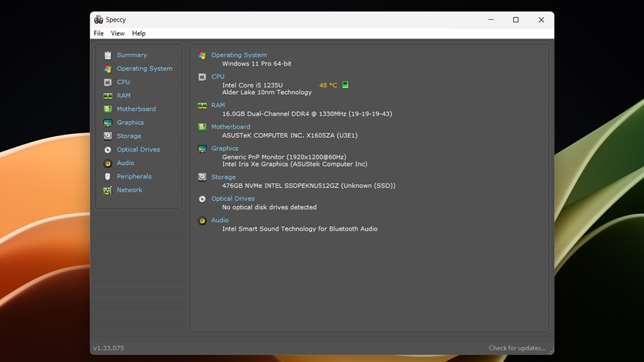Click the Speccy app icon in title bar
This screenshot has height=362, width=644.
click(x=99, y=19)
